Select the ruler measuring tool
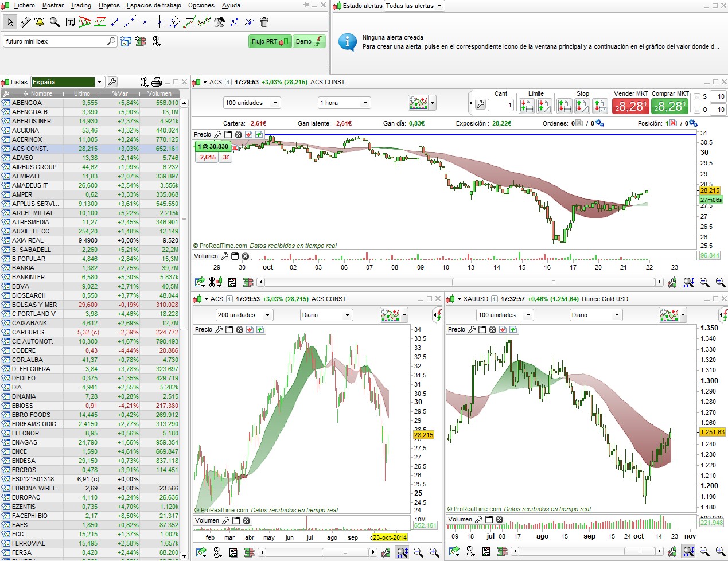Screen dimensions: 728x561 pos(25,22)
